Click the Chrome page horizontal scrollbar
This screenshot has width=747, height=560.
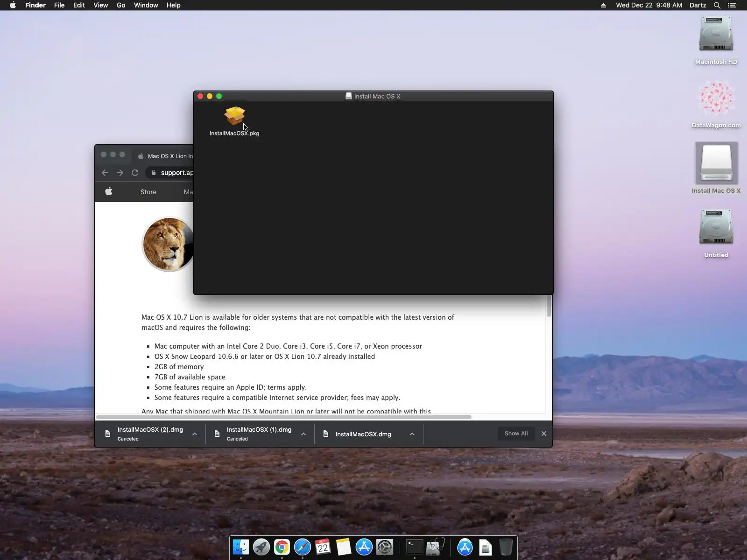[284, 417]
